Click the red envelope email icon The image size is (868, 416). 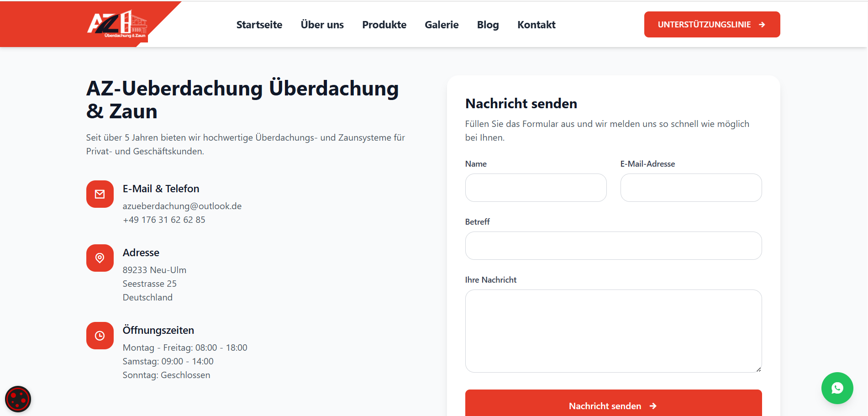(x=100, y=194)
